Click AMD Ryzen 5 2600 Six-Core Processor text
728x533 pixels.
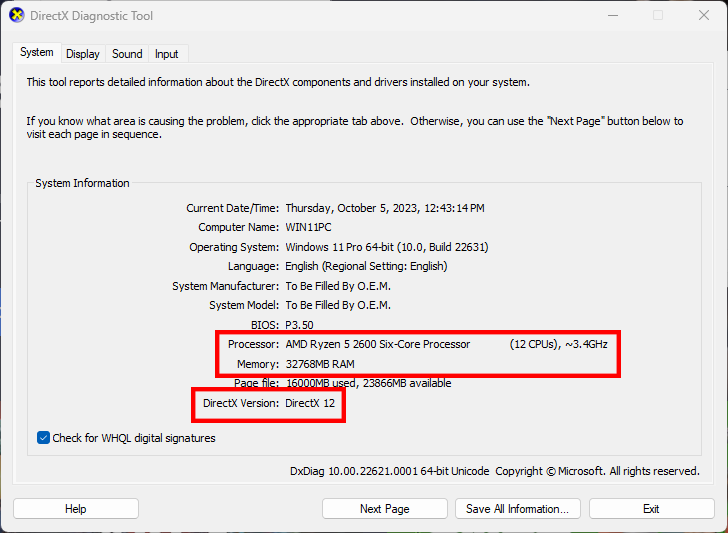point(377,344)
